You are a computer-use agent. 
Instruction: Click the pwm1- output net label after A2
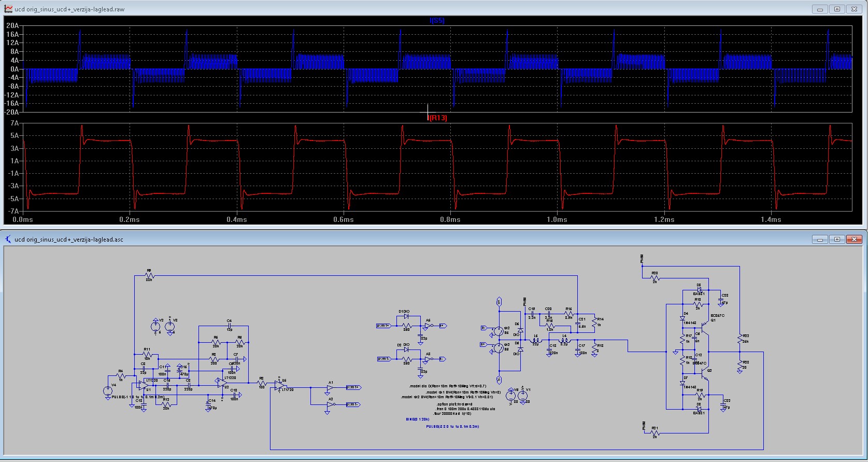[353, 404]
